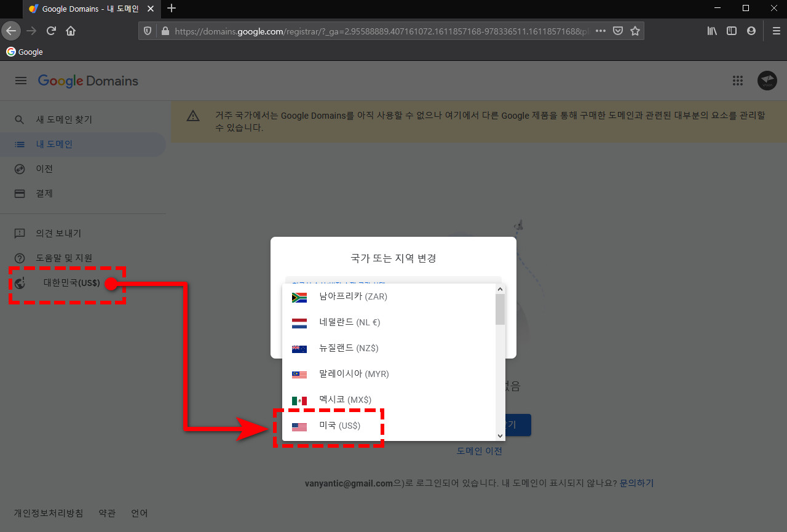The width and height of the screenshot is (787, 532).
Task: Open 약관 terms link
Action: (107, 513)
